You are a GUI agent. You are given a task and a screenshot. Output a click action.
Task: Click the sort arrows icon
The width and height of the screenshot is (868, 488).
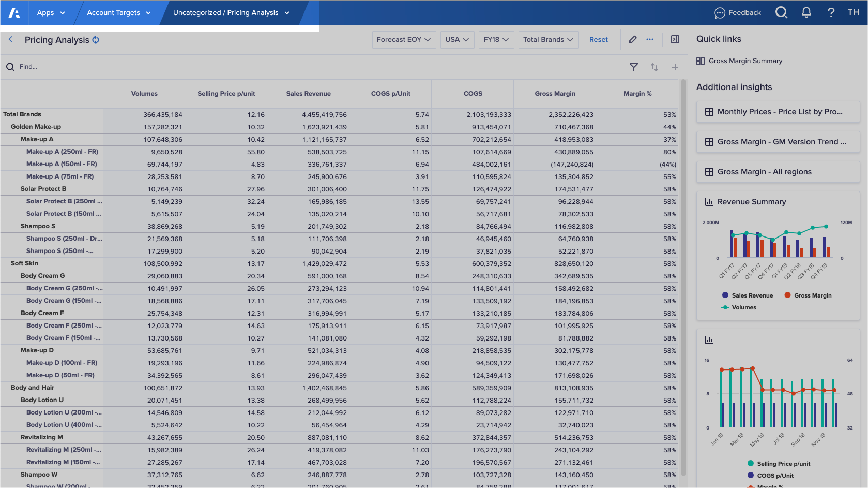click(654, 67)
